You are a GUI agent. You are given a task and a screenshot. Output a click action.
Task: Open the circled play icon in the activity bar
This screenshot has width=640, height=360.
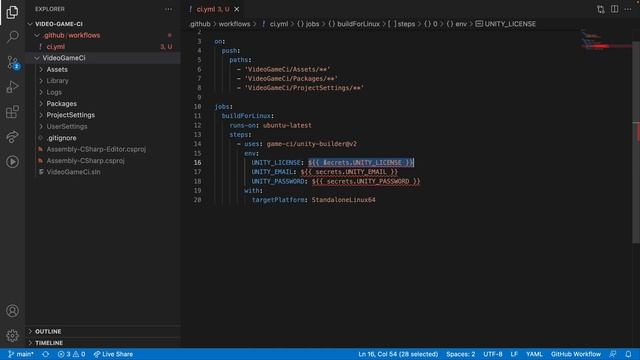tap(12, 162)
